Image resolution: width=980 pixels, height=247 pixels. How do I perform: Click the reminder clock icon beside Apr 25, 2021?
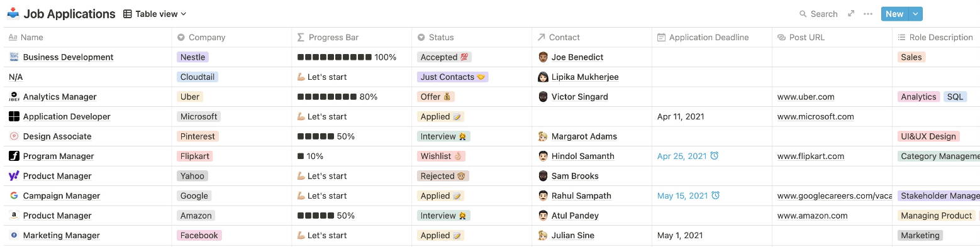[715, 156]
